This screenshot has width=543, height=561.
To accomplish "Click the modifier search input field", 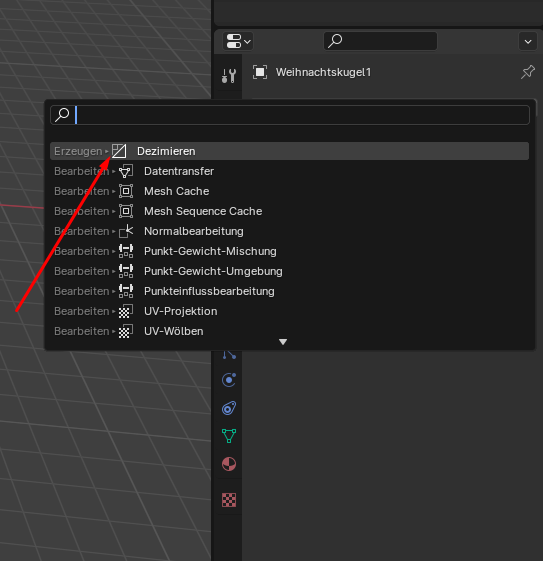I will 290,115.
